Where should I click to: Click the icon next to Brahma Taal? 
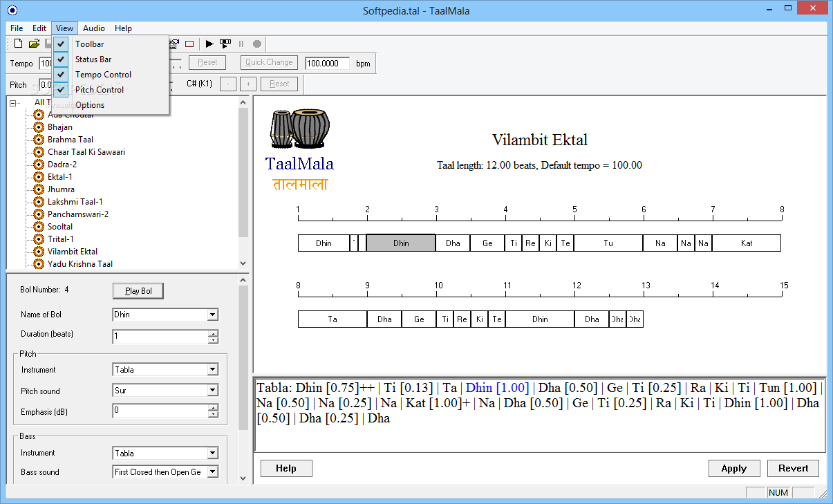tap(39, 140)
